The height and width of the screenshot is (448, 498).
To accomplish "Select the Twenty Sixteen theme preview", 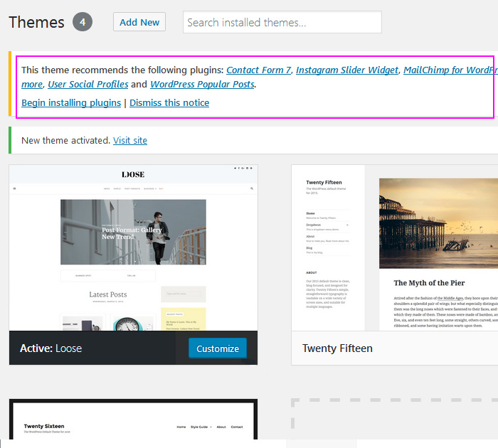I will (134, 419).
